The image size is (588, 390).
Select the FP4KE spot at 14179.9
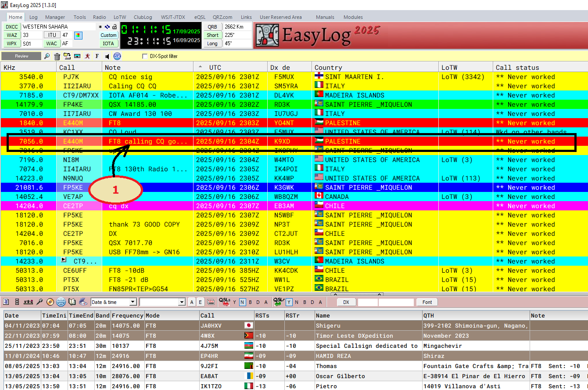click(294, 105)
